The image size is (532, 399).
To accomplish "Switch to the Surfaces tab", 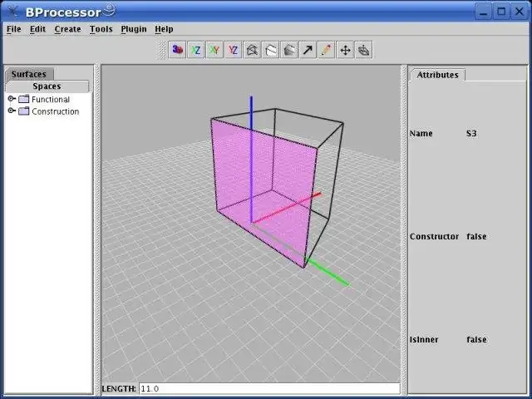I will [x=29, y=74].
